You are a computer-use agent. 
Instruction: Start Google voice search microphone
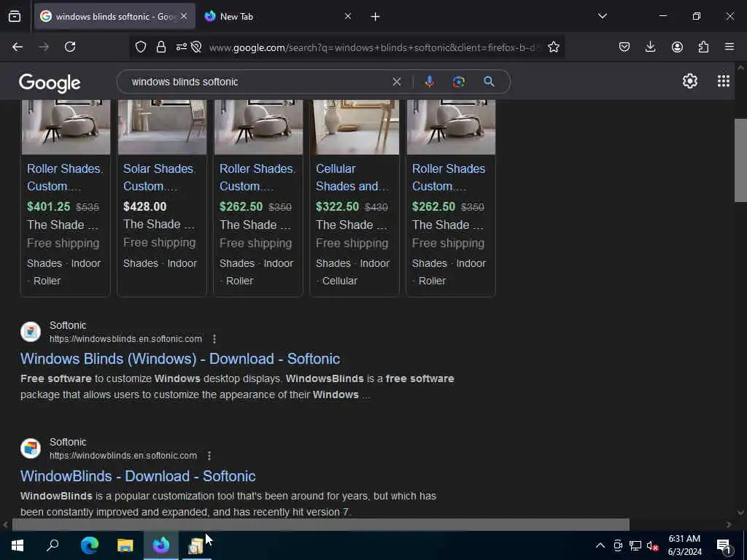click(x=429, y=82)
